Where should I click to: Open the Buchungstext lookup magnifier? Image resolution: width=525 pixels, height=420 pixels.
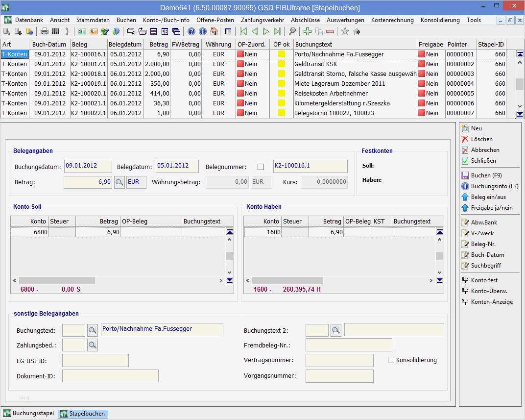pos(93,330)
